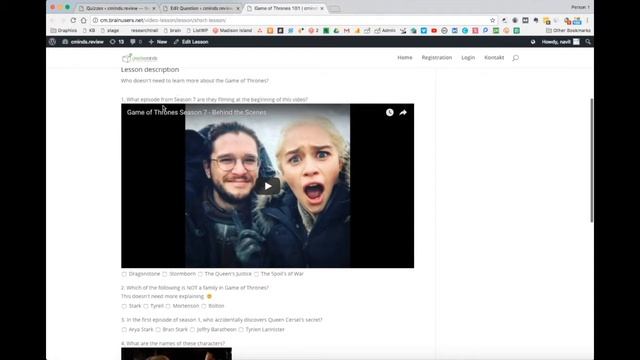Click the admin bar search icon
Image resolution: width=640 pixels, height=360 pixels.
pyautogui.click(x=588, y=42)
